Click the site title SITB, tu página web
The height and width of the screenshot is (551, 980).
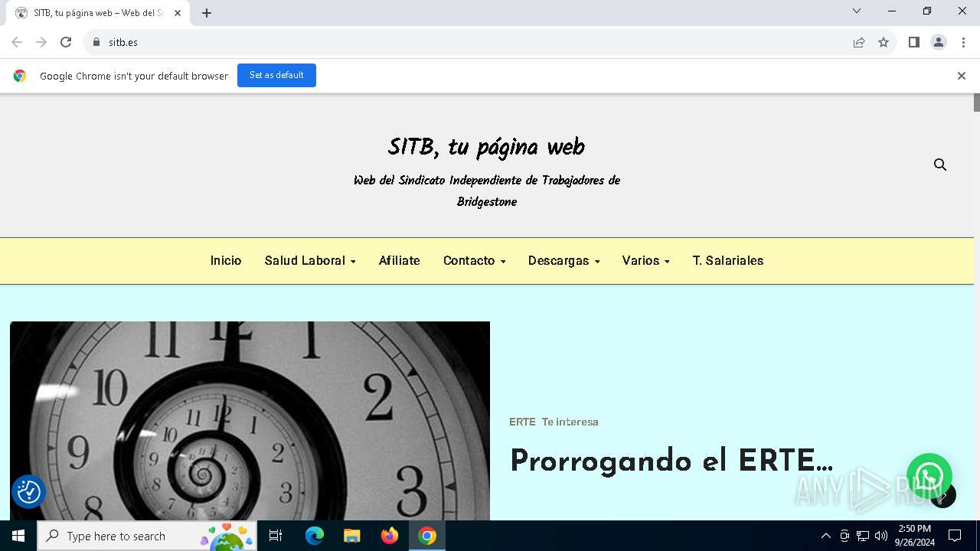click(x=486, y=147)
